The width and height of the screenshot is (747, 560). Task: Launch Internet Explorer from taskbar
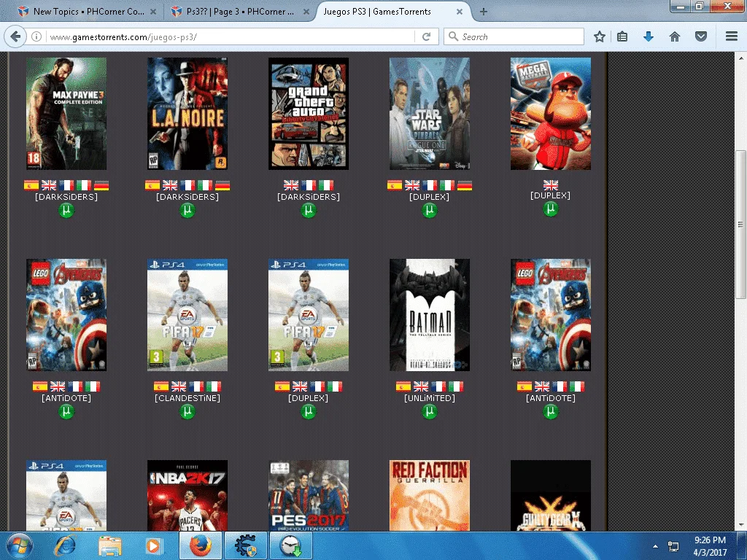65,546
